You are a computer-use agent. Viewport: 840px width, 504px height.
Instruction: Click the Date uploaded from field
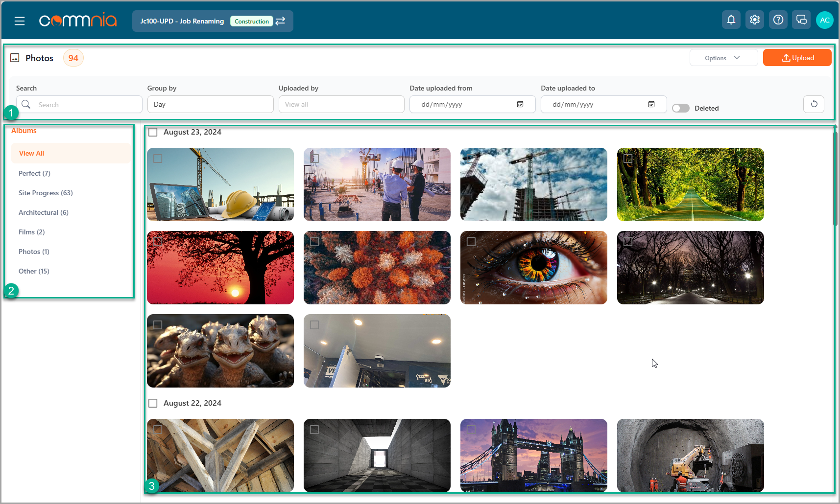click(472, 104)
